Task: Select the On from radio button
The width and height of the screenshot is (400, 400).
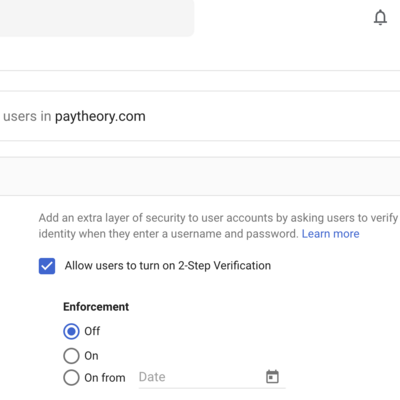Action: coord(71,378)
